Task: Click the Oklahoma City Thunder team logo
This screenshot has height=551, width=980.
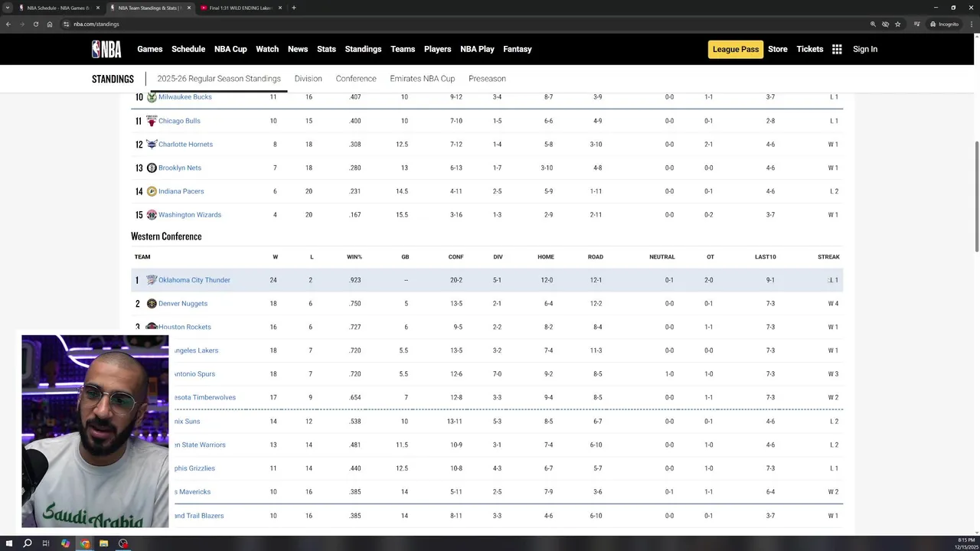Action: click(152, 280)
